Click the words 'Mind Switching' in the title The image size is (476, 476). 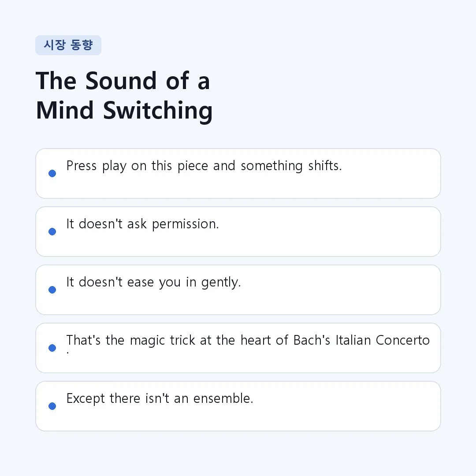click(x=124, y=111)
